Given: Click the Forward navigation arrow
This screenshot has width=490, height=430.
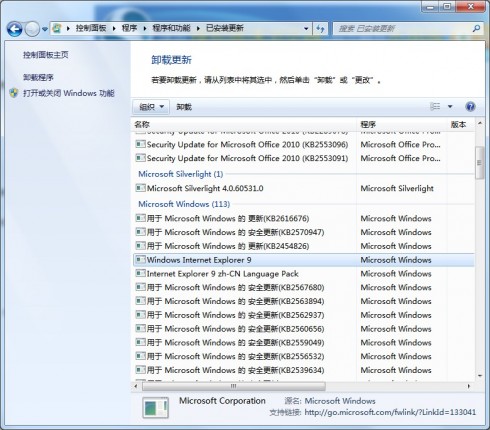Looking at the screenshot, I should pos(32,29).
